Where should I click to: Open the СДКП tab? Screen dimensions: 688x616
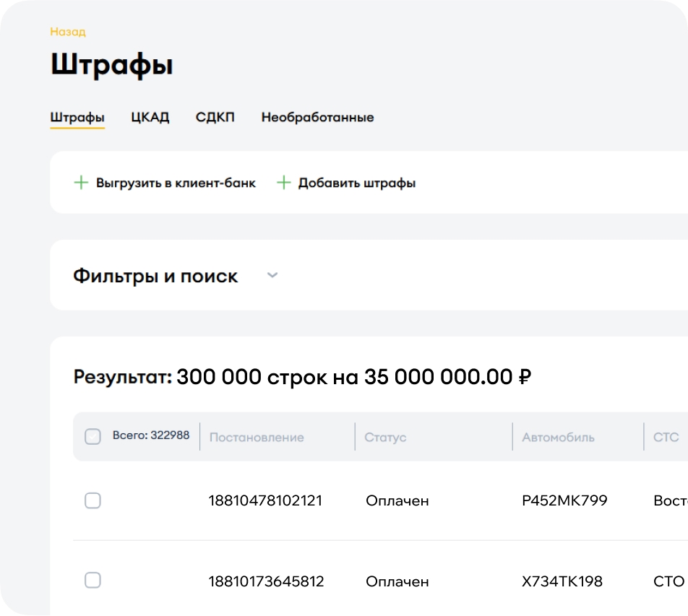tap(215, 117)
